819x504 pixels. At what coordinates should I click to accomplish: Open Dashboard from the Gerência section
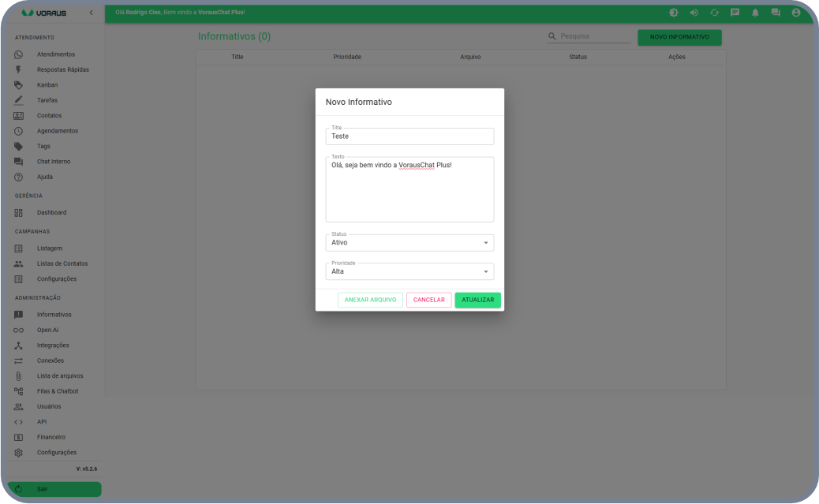[x=51, y=213]
